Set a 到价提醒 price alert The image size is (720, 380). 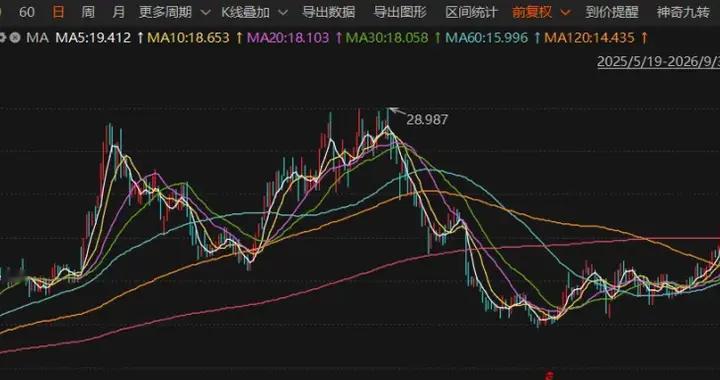(x=612, y=12)
